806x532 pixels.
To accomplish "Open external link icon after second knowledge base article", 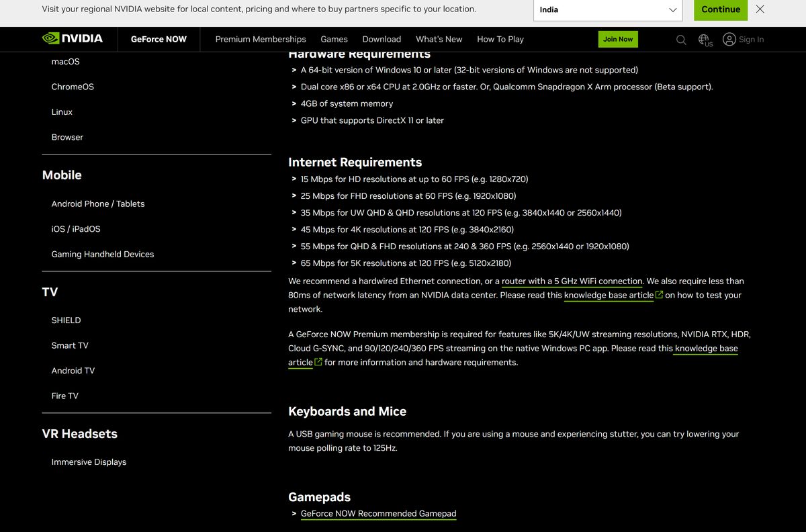I will click(319, 362).
